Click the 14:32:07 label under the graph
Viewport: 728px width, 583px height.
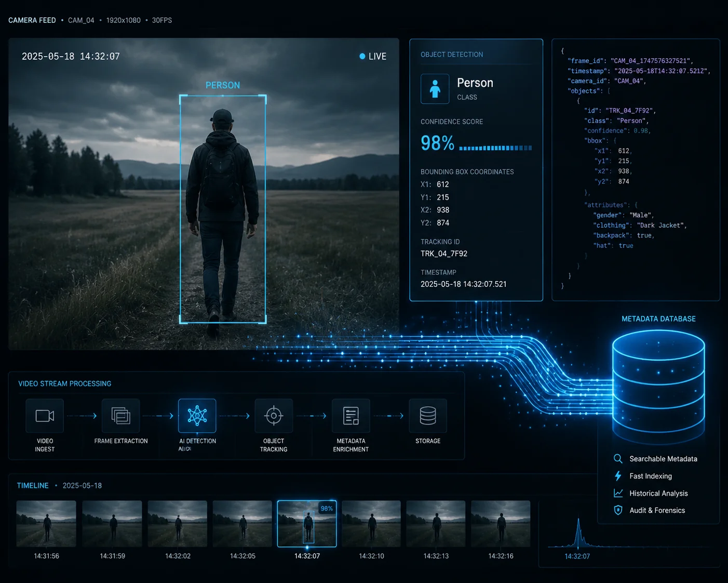(x=577, y=556)
